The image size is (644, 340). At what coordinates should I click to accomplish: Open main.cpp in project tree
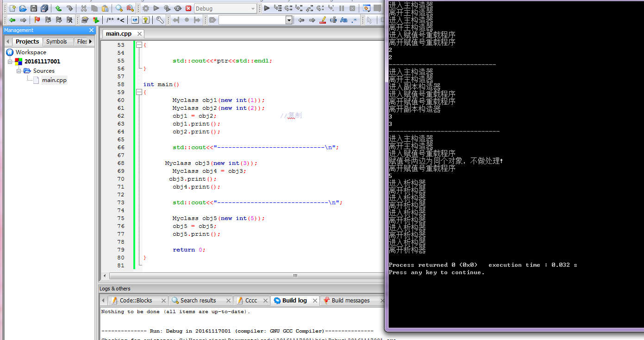coord(54,80)
